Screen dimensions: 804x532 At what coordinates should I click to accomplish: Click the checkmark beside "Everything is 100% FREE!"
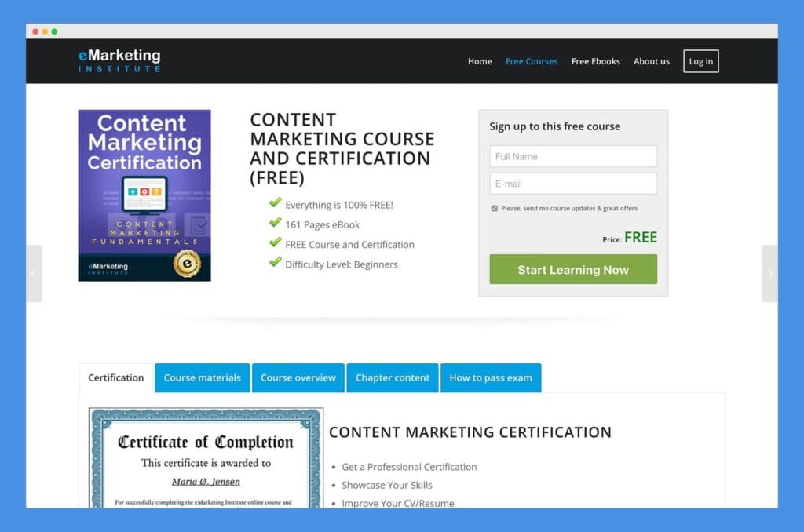click(275, 203)
